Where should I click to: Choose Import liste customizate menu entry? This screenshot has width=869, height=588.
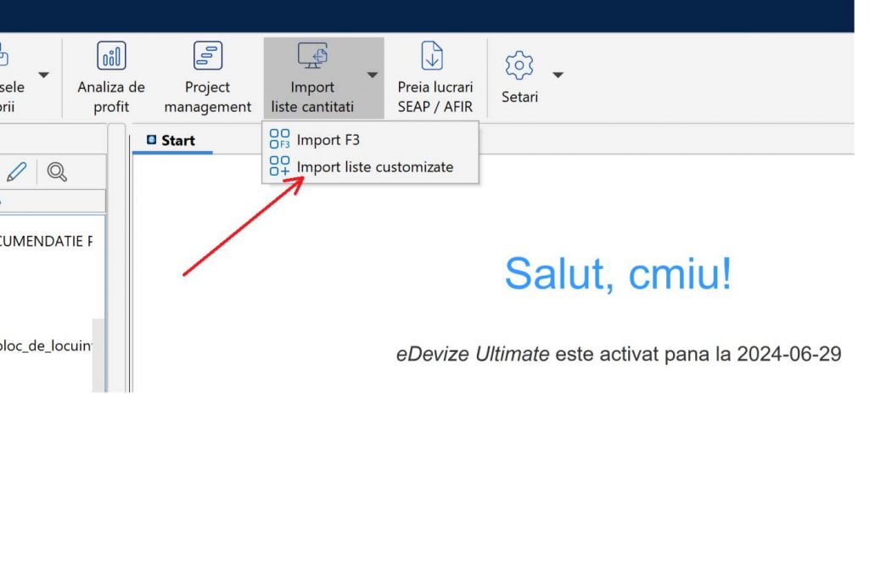[x=370, y=167]
